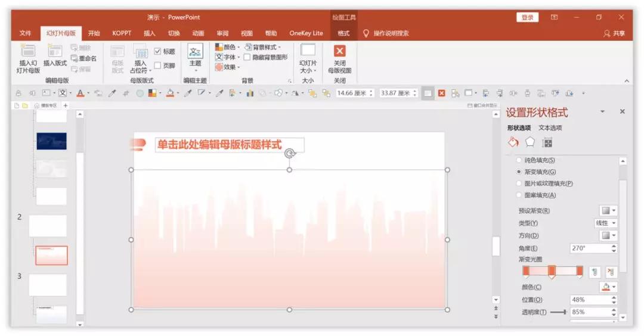
Task: Open Preset gradients (预设渐变) dropdown
Action: coord(608,210)
